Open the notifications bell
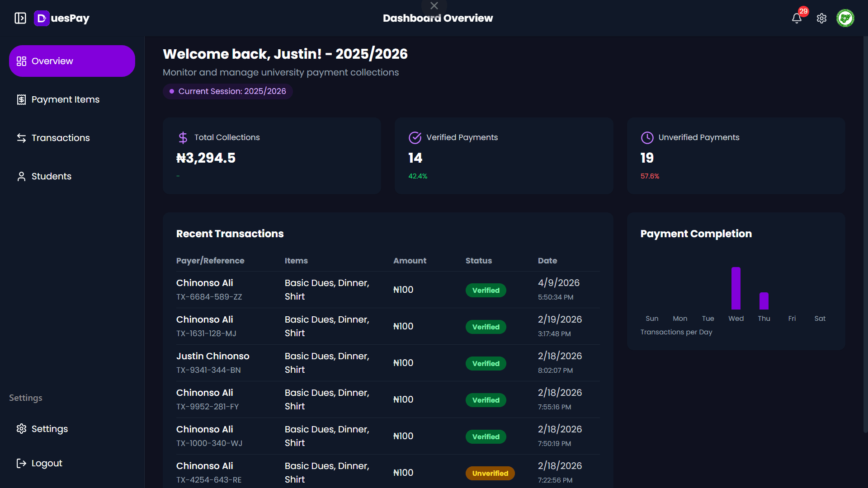868x488 pixels. 797,18
